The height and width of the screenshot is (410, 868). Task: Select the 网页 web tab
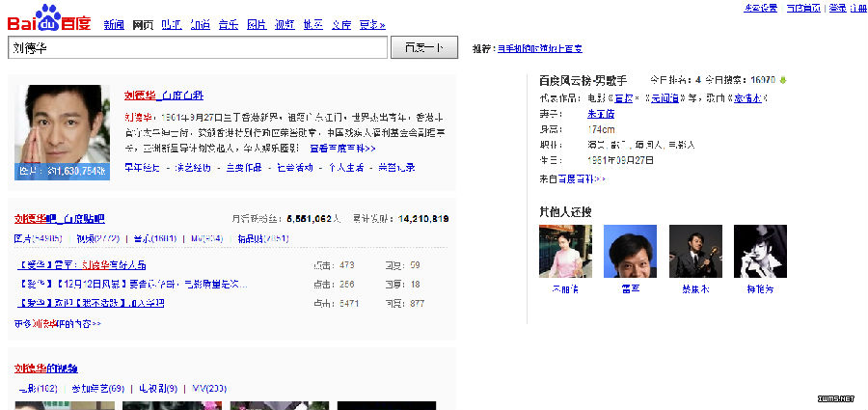click(x=143, y=25)
